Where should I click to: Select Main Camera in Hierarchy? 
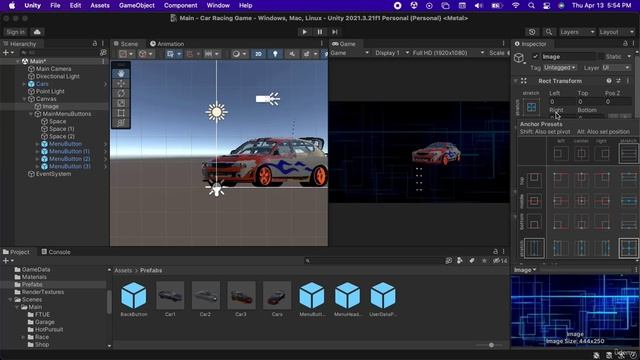click(x=53, y=69)
